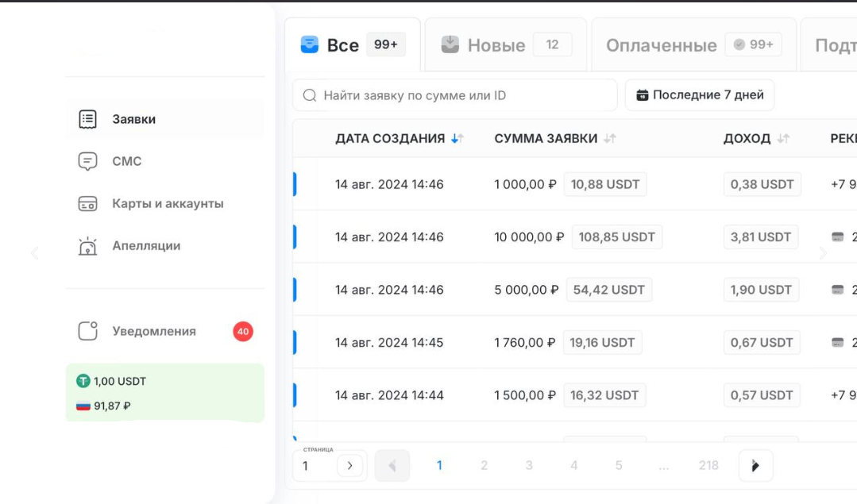The image size is (857, 504).
Task: Click the magnifier search icon
Action: pyautogui.click(x=309, y=95)
